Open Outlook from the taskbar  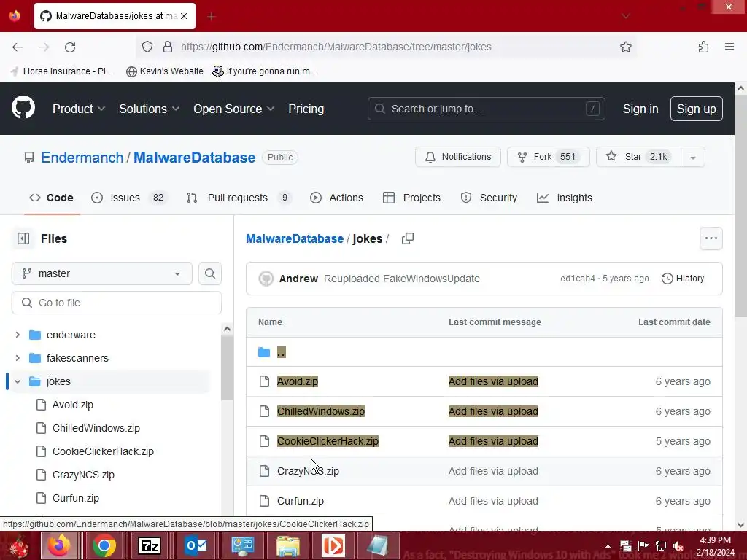coord(196,545)
